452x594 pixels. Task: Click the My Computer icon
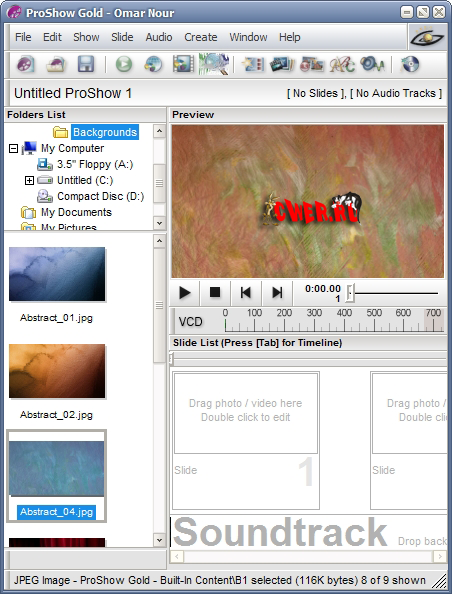click(x=29, y=148)
